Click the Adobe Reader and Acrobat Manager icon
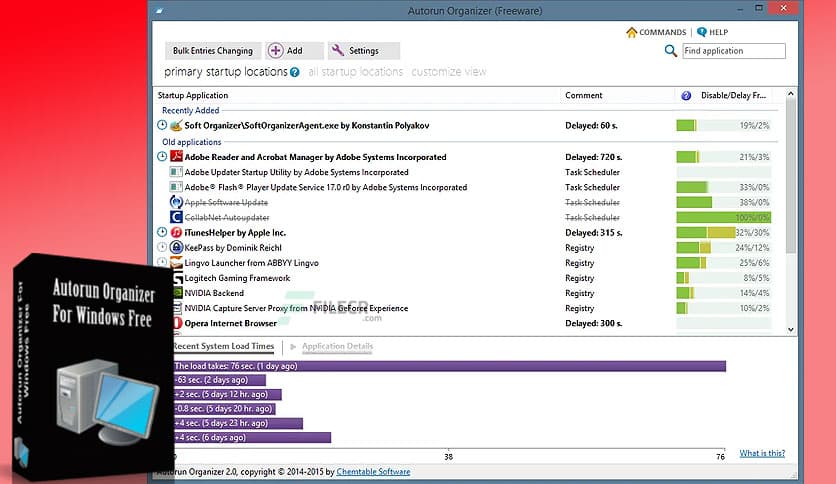This screenshot has height=484, width=836. (x=176, y=157)
